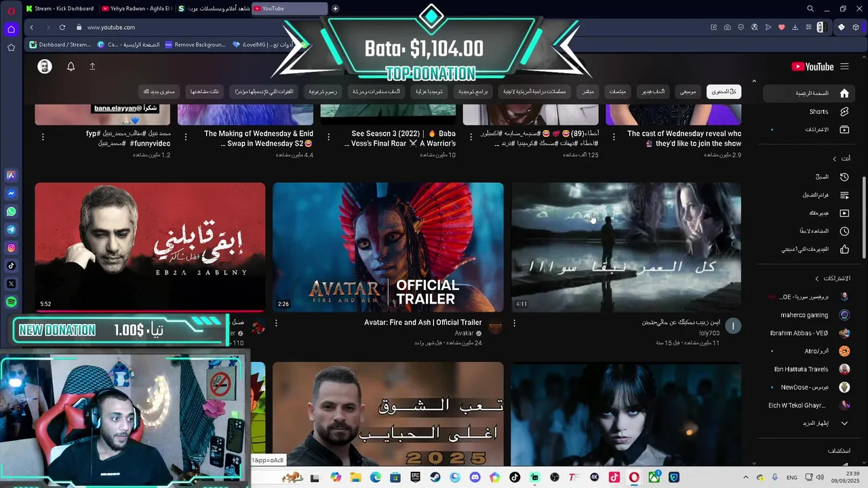
Task: Open Ibn Hattuta Travels channel
Action: 809,369
